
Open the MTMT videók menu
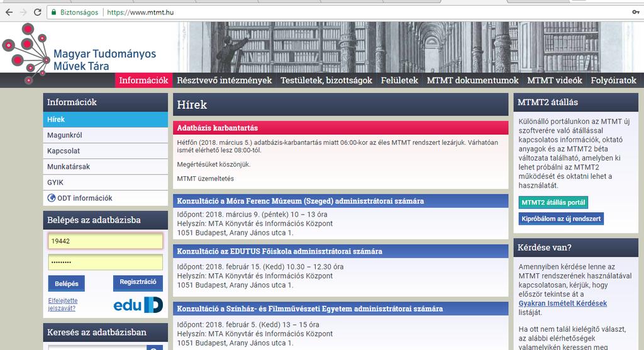click(555, 80)
